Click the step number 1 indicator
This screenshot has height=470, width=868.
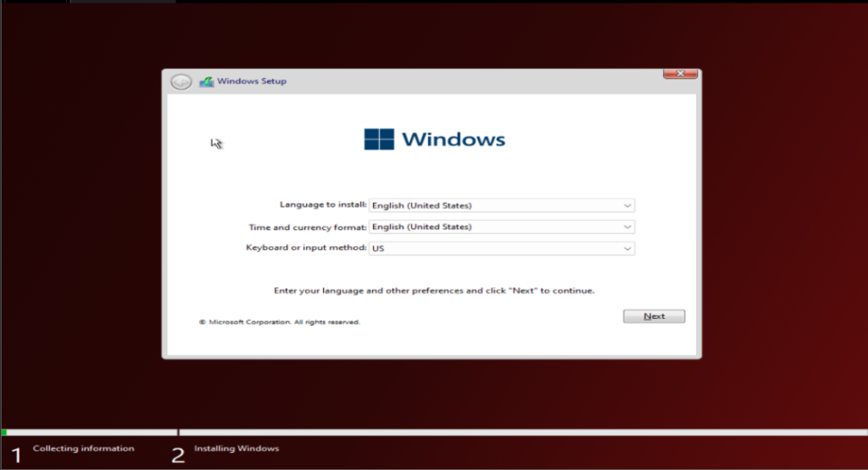point(16,455)
